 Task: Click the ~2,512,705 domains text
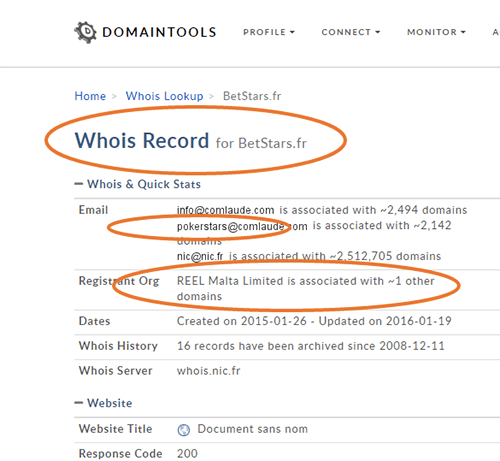(x=385, y=256)
